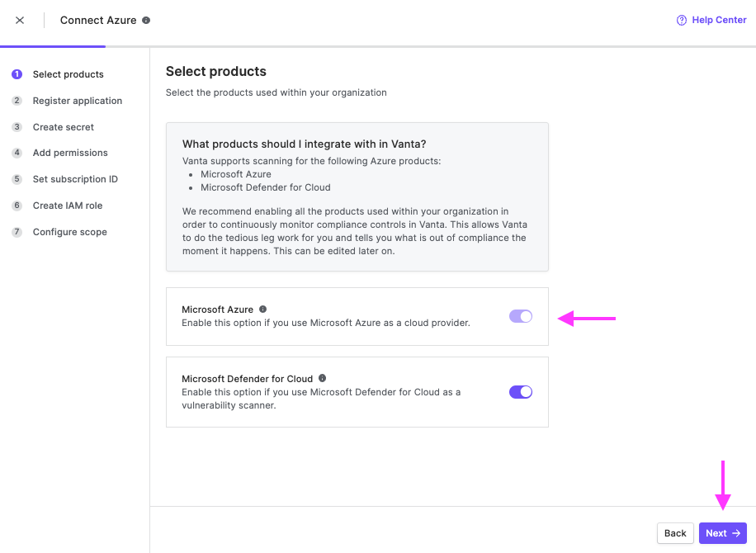Click step number 3 circle icon
The width and height of the screenshot is (756, 553).
[x=17, y=127]
